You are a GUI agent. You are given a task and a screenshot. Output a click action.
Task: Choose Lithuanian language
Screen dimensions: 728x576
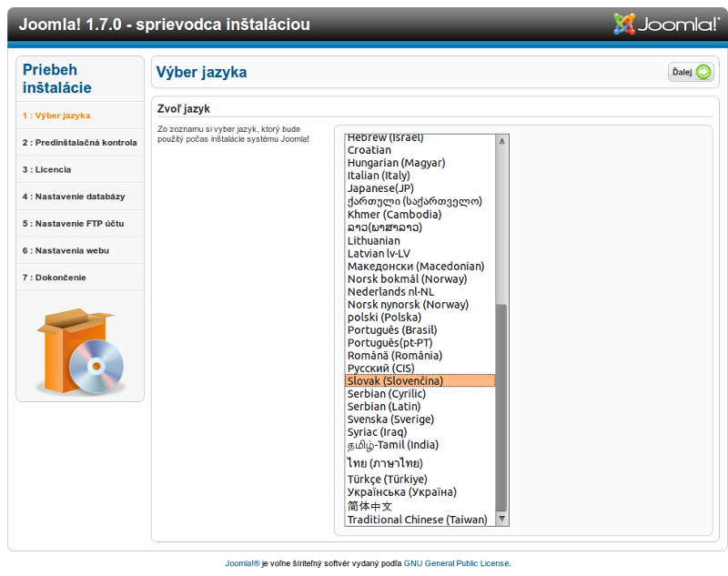click(x=420, y=241)
